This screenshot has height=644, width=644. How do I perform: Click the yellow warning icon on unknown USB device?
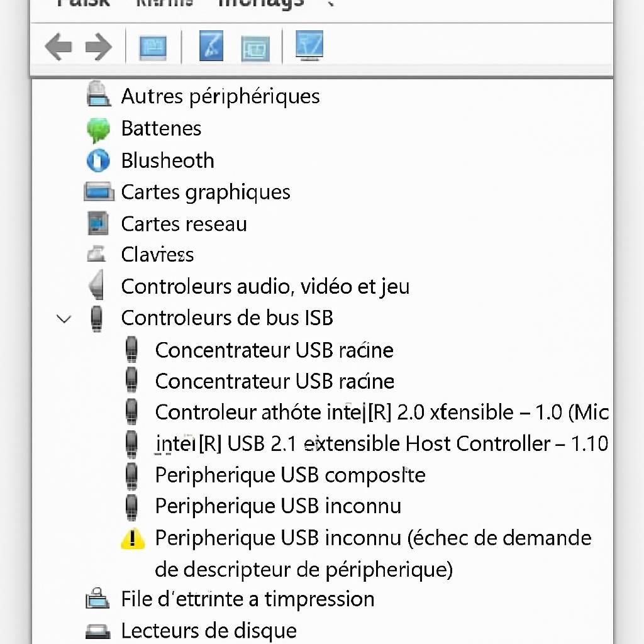[x=132, y=538]
